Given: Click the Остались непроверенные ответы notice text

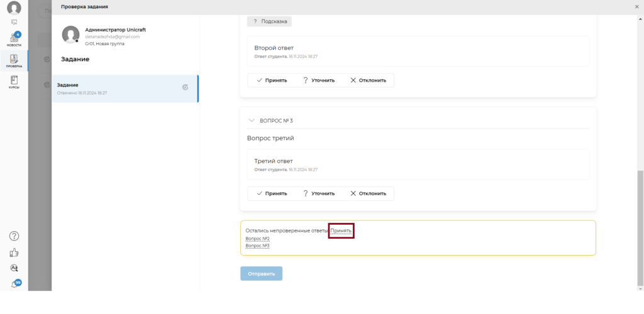Looking at the screenshot, I should [287, 230].
